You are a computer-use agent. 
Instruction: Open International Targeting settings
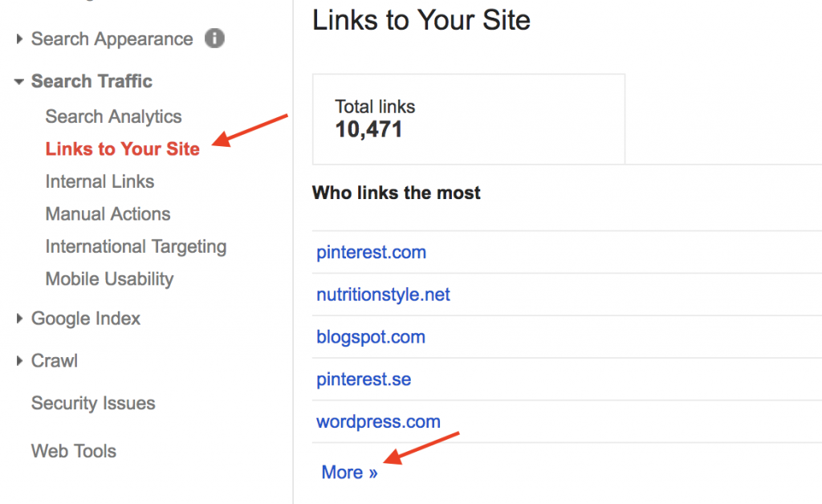tap(136, 246)
